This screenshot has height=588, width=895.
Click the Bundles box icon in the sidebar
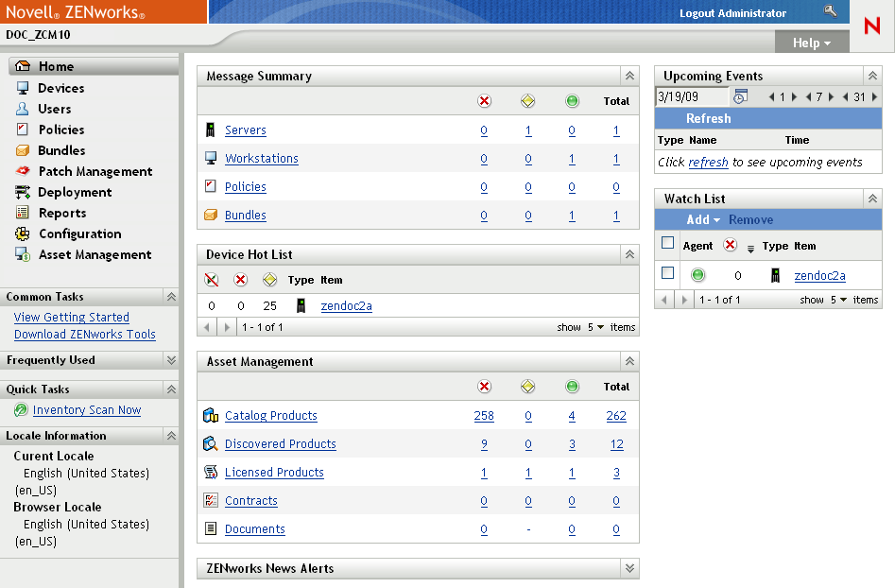[23, 150]
